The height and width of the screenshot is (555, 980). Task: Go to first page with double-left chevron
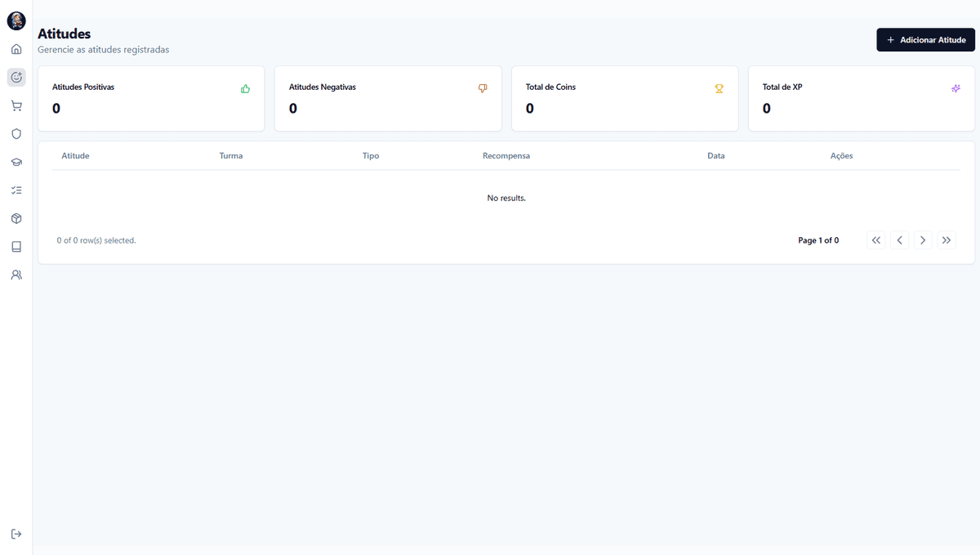click(876, 240)
